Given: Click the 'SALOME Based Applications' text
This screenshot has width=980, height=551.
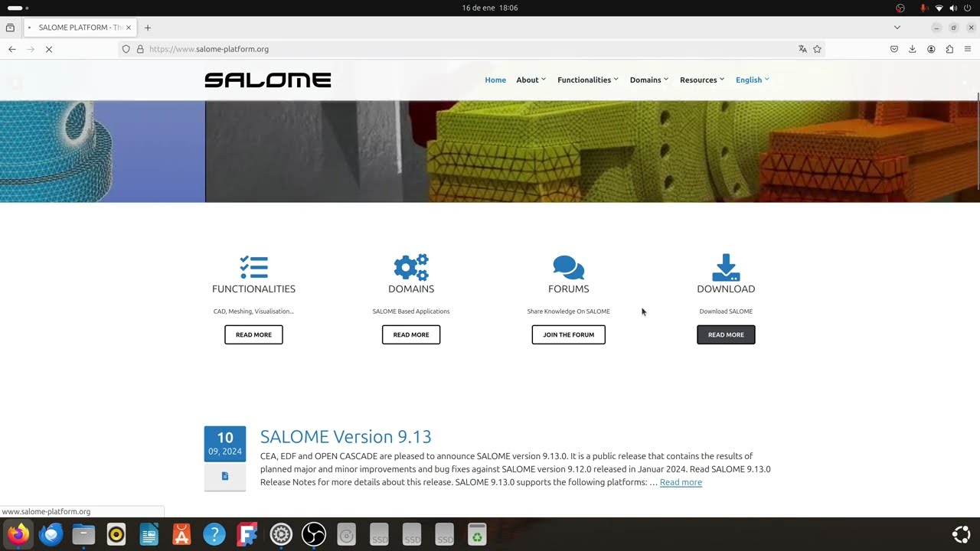Looking at the screenshot, I should 411,311.
